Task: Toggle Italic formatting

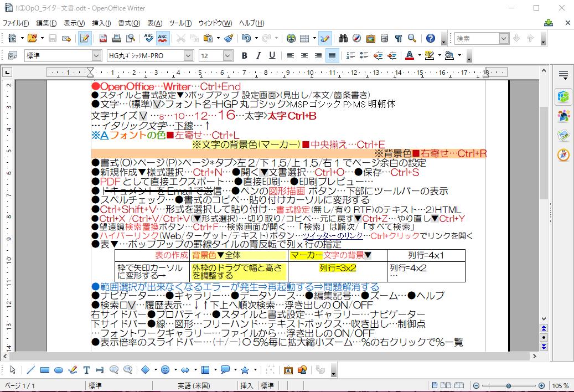Action: (x=258, y=55)
